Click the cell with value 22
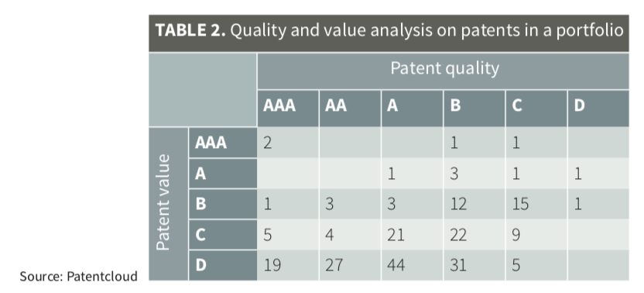 click(474, 235)
